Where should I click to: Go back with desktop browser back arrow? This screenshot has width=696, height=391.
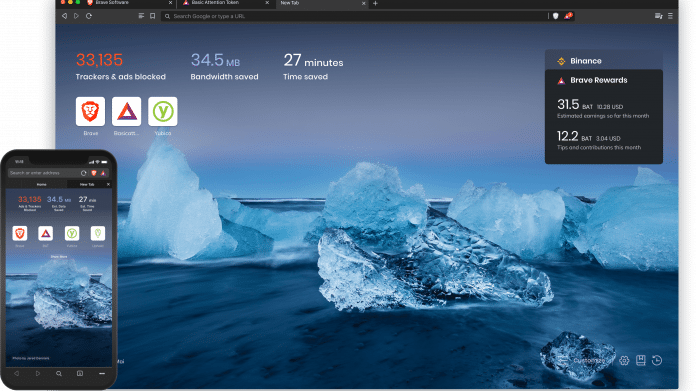coord(64,16)
